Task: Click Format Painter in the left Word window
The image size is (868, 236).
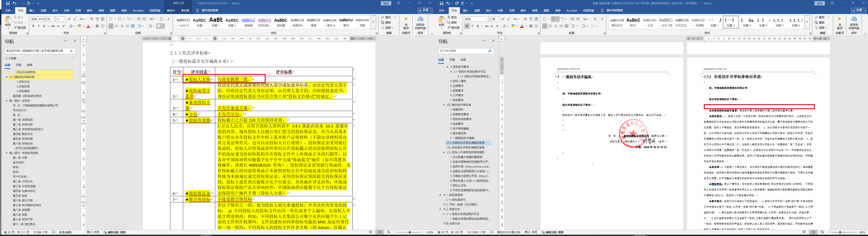Action: (x=20, y=27)
